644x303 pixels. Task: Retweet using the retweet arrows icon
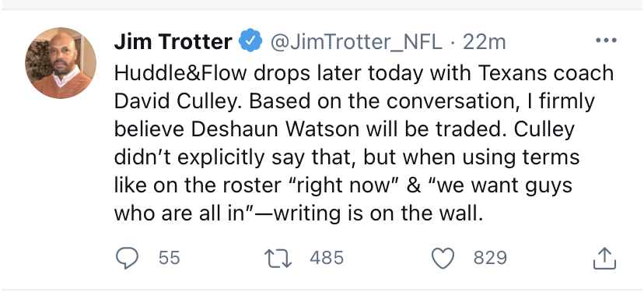point(278,258)
